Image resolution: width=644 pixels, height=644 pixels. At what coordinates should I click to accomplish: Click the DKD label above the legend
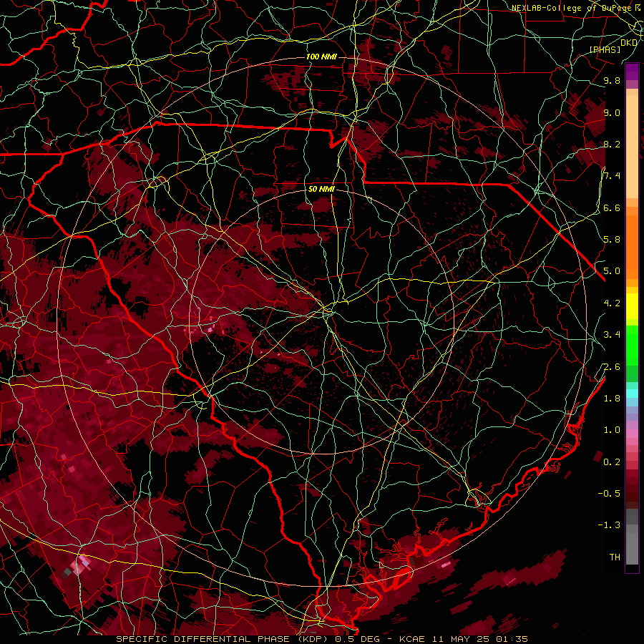tap(629, 43)
